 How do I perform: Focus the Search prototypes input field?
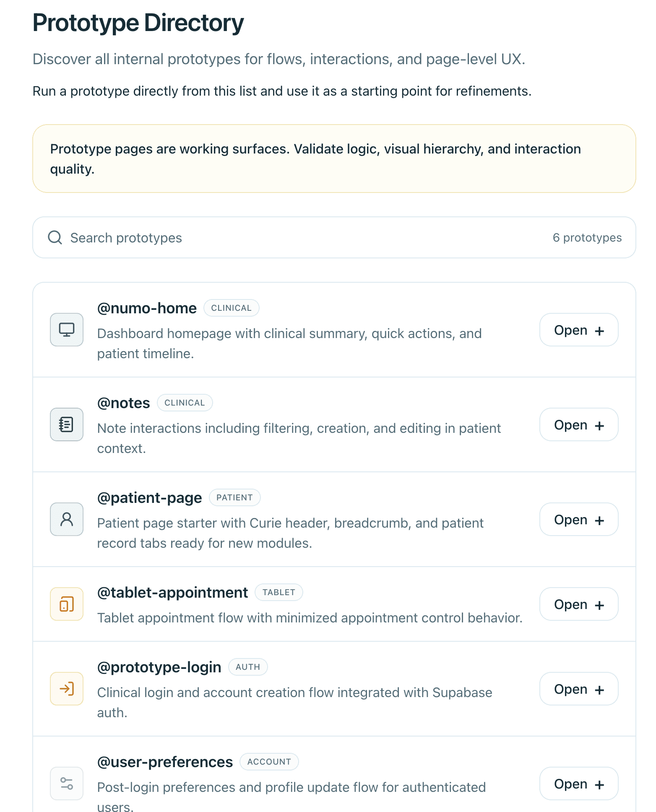pyautogui.click(x=334, y=237)
